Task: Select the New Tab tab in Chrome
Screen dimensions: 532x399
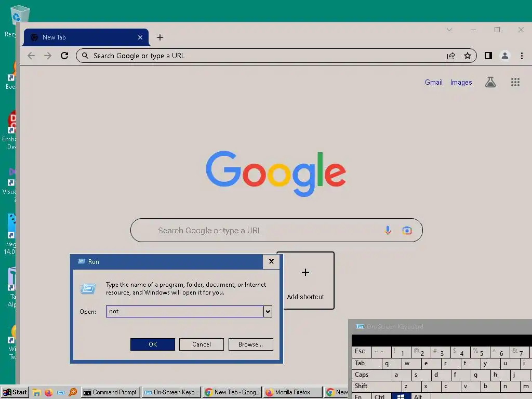Action: 86,37
